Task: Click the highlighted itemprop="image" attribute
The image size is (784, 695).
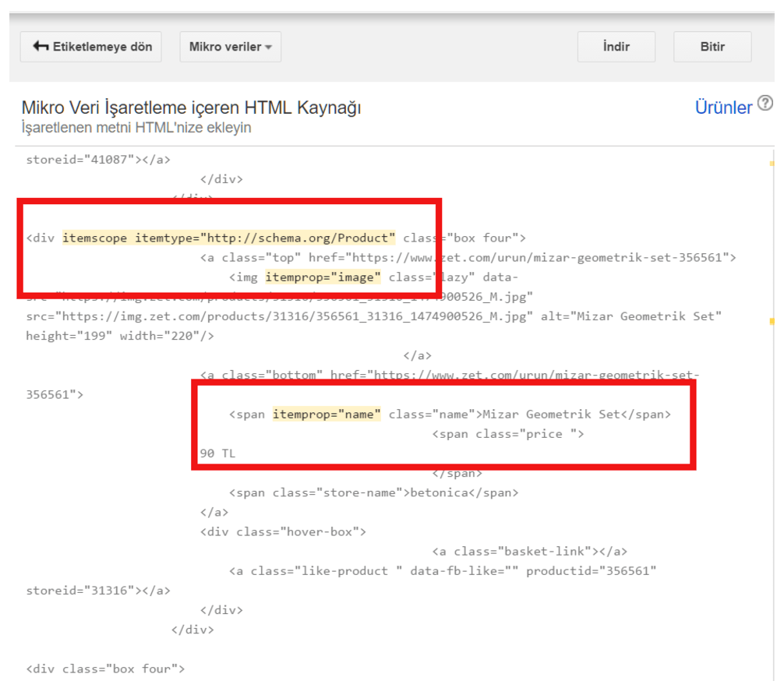Action: [x=323, y=277]
